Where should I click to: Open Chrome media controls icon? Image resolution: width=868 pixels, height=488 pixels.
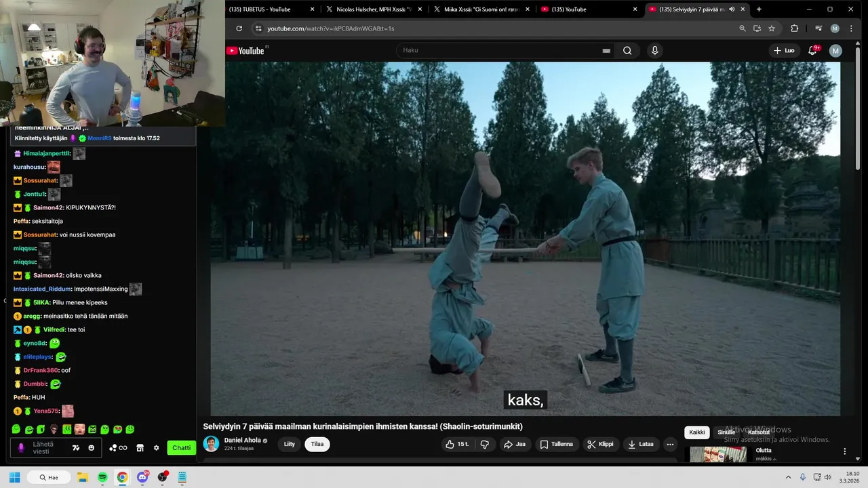(x=818, y=28)
